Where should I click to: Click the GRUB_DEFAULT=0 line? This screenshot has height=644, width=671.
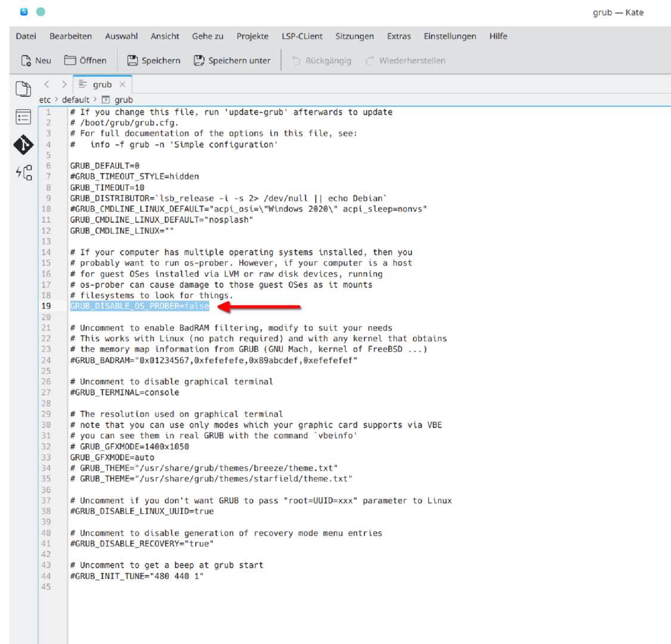[x=105, y=166]
